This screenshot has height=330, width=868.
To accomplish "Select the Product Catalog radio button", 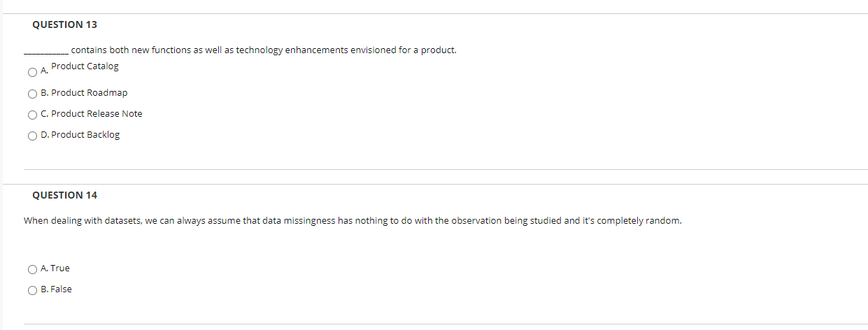I will point(32,72).
